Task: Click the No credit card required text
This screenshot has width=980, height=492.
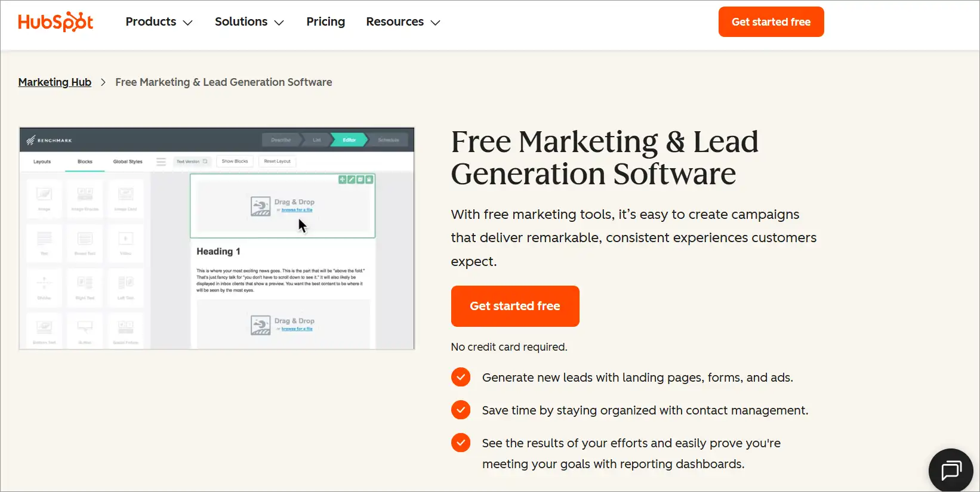Action: coord(509,347)
